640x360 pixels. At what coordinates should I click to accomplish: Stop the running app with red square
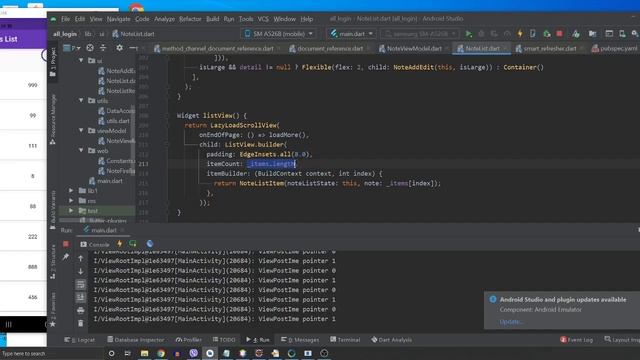[560, 34]
